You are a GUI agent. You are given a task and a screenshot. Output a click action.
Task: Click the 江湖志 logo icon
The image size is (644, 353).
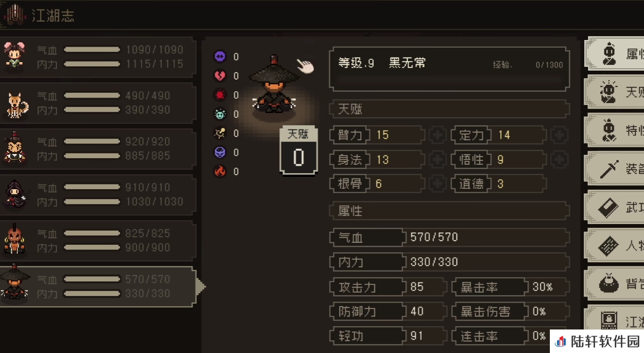click(15, 15)
